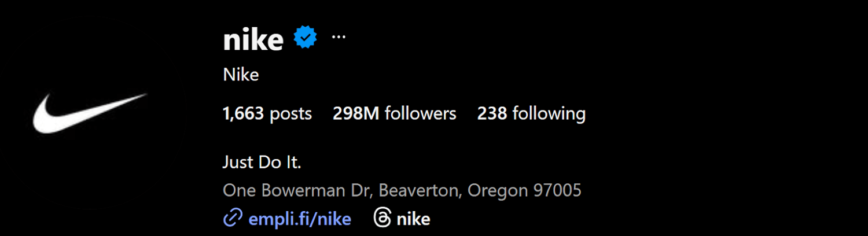This screenshot has height=236, width=868.
Task: Click the bold nike username heading
Action: pyautogui.click(x=253, y=39)
